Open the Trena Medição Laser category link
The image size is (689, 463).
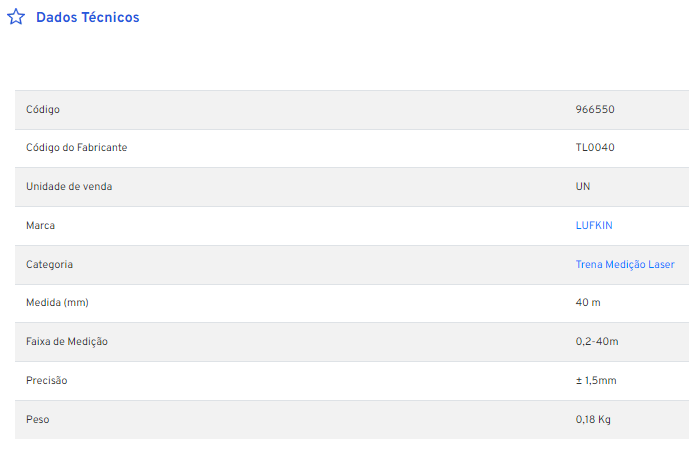click(625, 264)
